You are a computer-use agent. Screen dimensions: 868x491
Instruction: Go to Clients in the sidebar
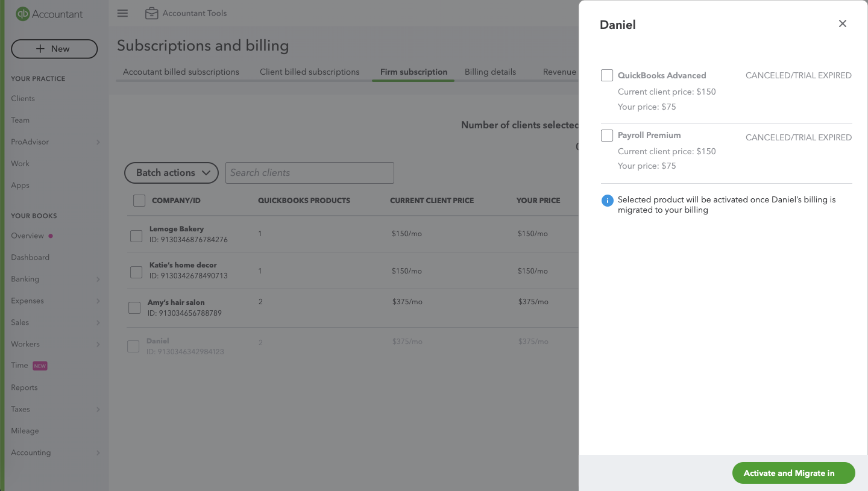pos(23,98)
